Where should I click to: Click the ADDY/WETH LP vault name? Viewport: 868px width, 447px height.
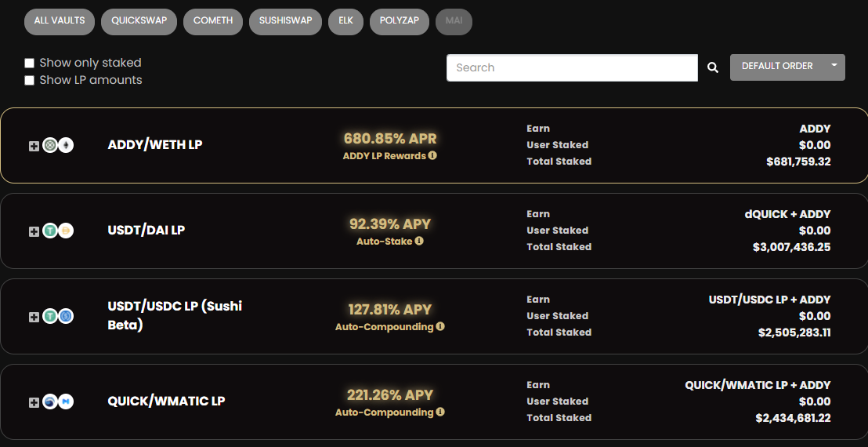pos(155,145)
